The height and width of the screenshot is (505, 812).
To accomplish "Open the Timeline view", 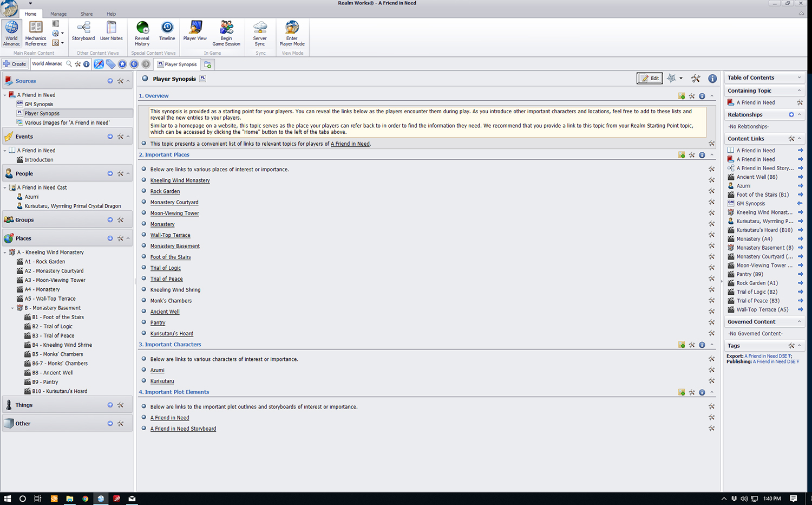I will tap(167, 31).
